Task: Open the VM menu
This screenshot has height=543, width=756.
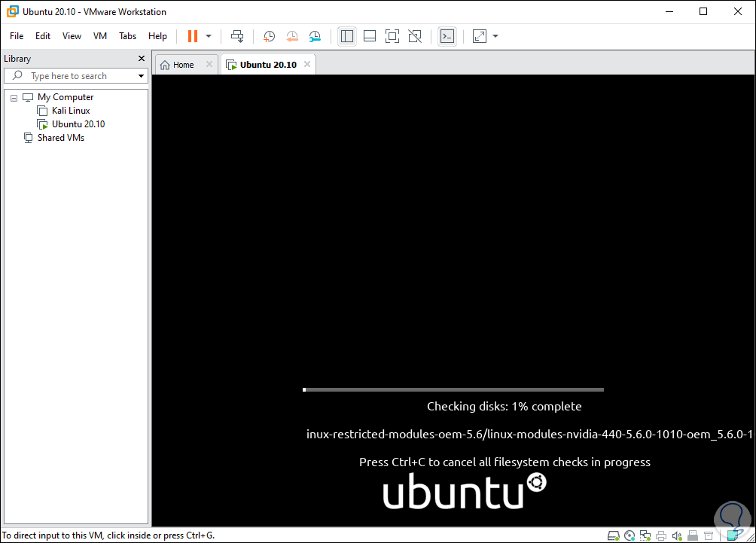Action: (100, 36)
